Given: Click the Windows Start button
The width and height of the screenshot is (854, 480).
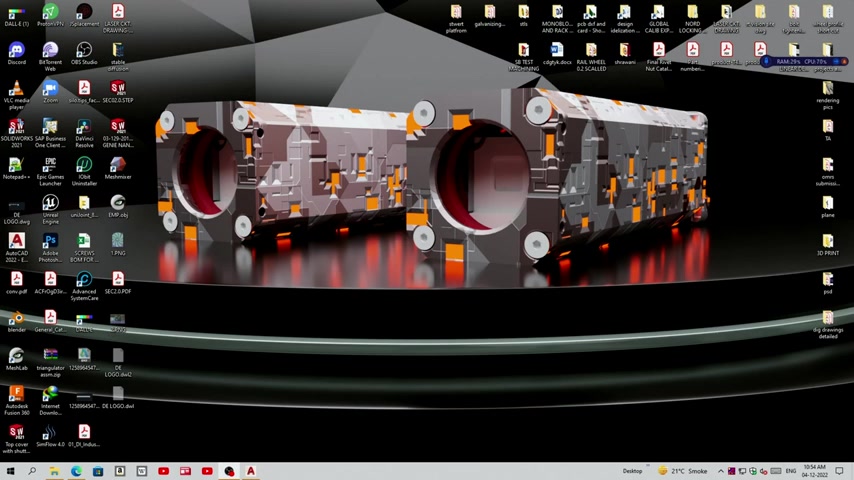Looking at the screenshot, I should (10, 471).
